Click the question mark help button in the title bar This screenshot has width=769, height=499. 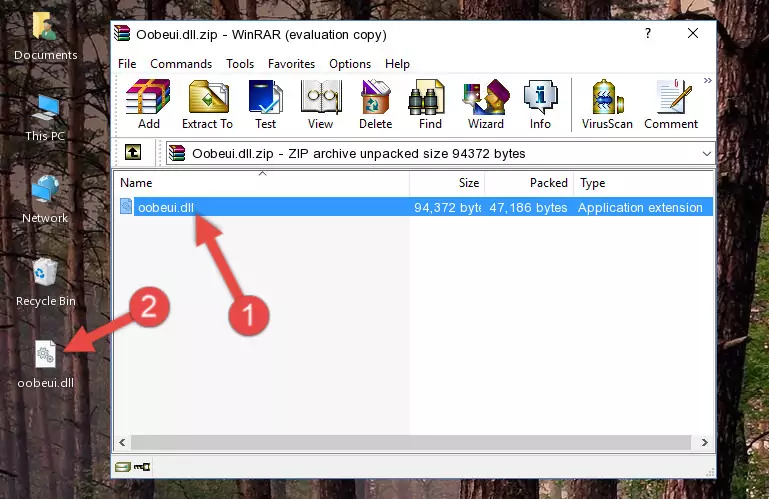click(648, 33)
